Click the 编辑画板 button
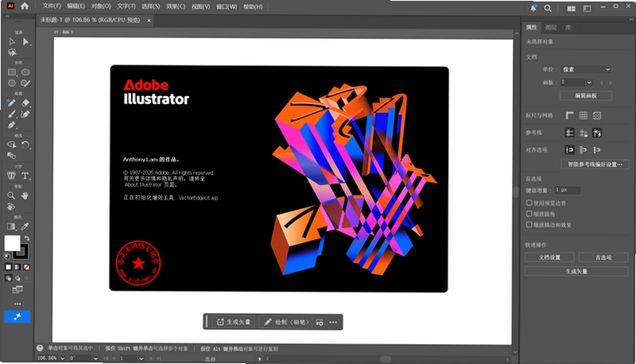Viewport: 636px width, 364px height. tap(586, 95)
